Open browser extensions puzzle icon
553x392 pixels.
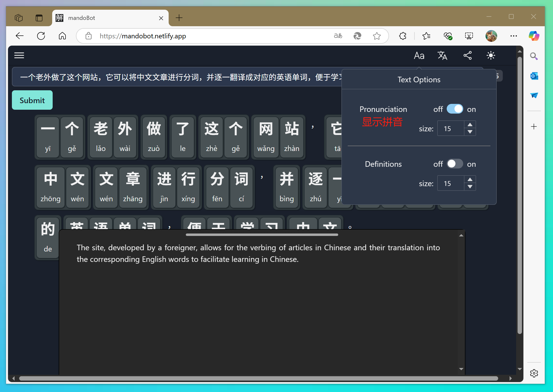pos(403,36)
